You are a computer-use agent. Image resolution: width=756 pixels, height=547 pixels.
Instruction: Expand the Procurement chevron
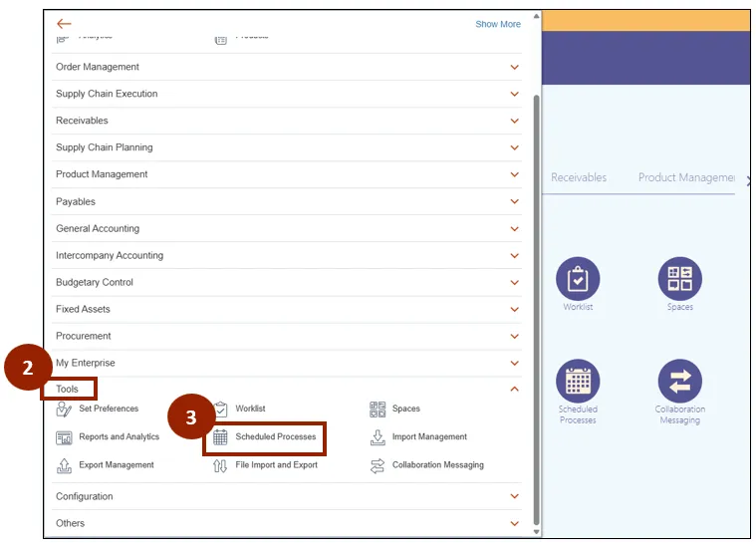click(x=514, y=336)
